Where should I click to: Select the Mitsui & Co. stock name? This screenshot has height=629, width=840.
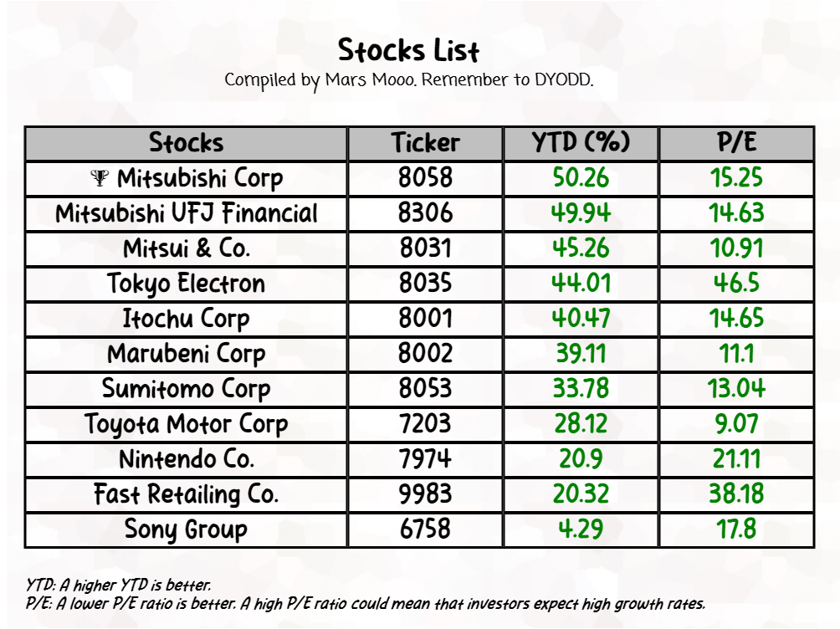click(186, 248)
